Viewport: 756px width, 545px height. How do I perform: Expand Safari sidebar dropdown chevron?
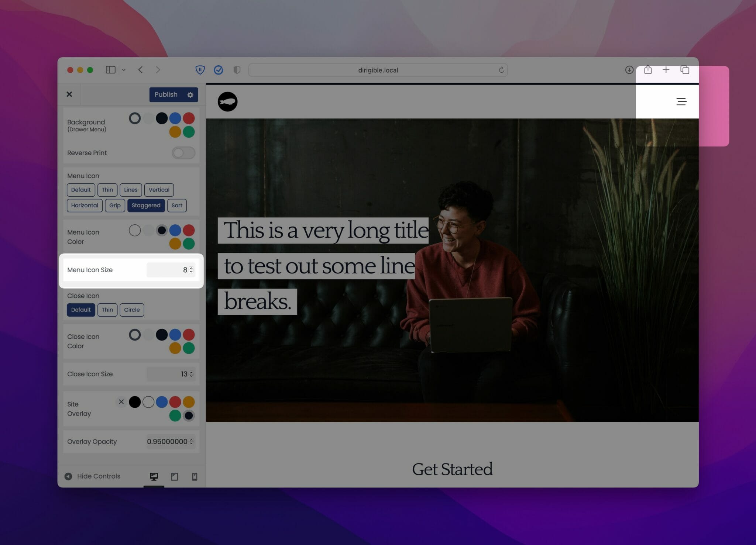pos(124,70)
